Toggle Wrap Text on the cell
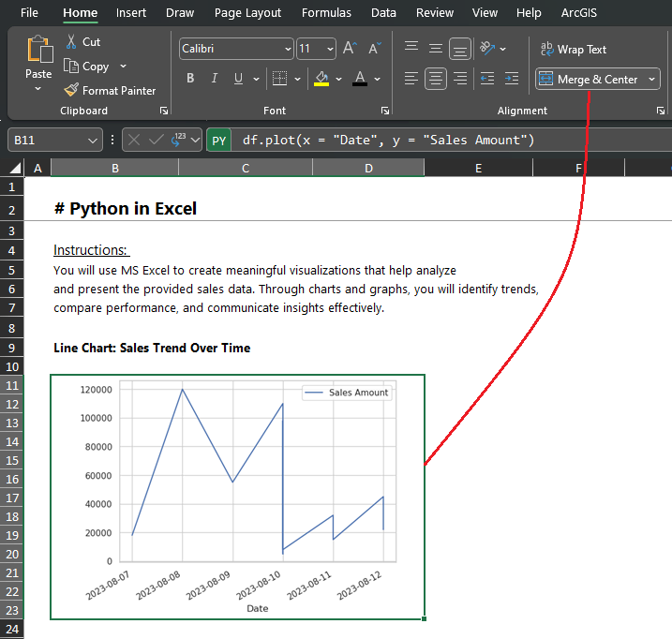This screenshot has width=672, height=639. click(573, 50)
